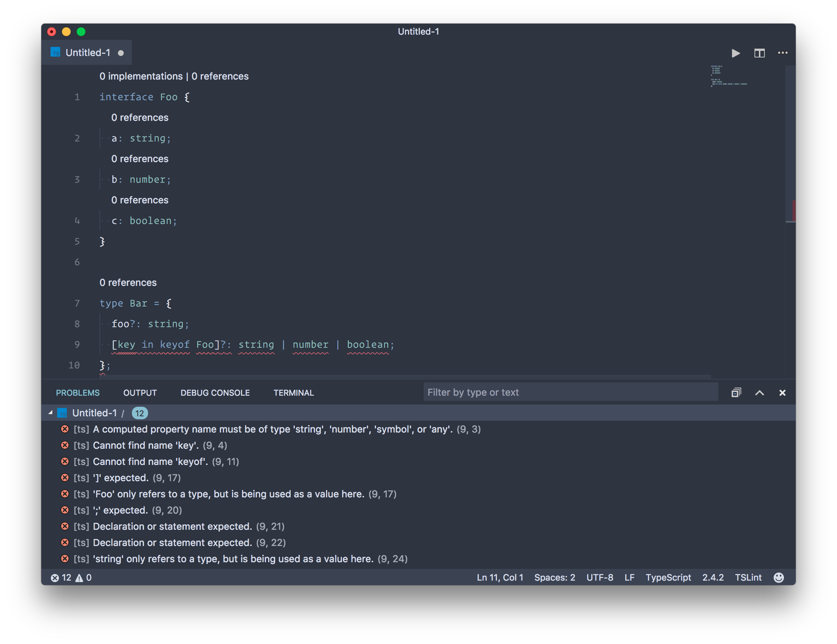Focus the 'Filter by type or text' field
The width and height of the screenshot is (837, 644).
click(570, 392)
